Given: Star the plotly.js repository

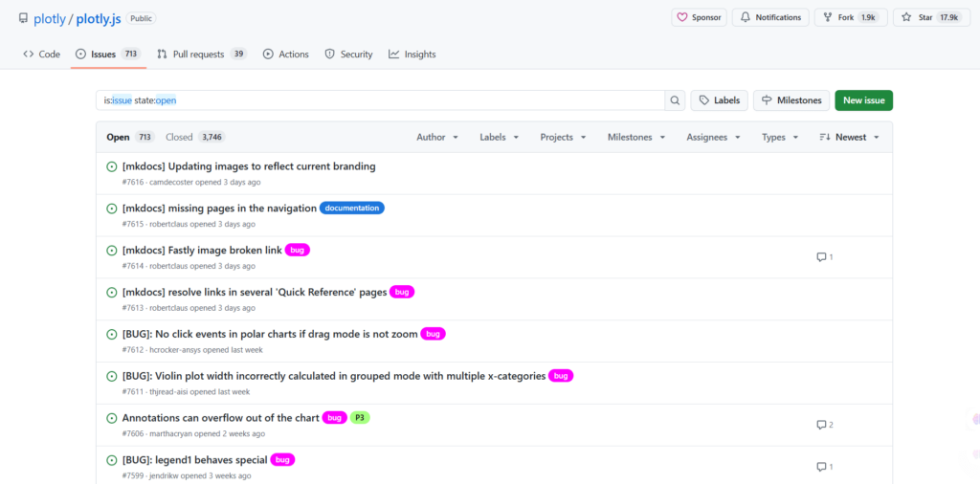Looking at the screenshot, I should tap(931, 17).
